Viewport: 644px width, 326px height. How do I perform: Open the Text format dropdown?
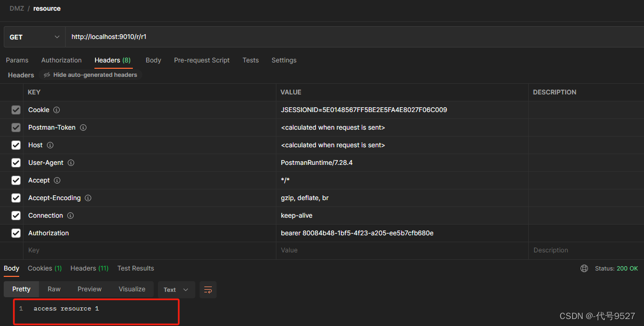pos(176,290)
